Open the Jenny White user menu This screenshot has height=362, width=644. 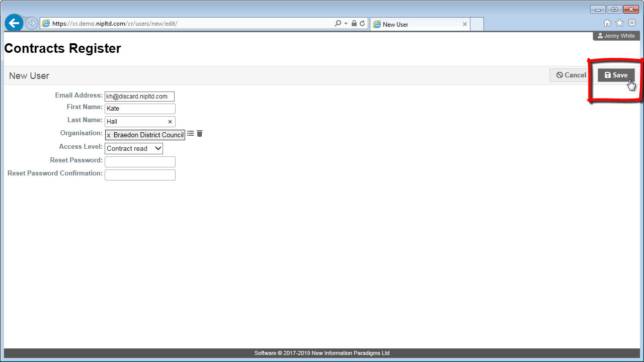pyautogui.click(x=616, y=36)
